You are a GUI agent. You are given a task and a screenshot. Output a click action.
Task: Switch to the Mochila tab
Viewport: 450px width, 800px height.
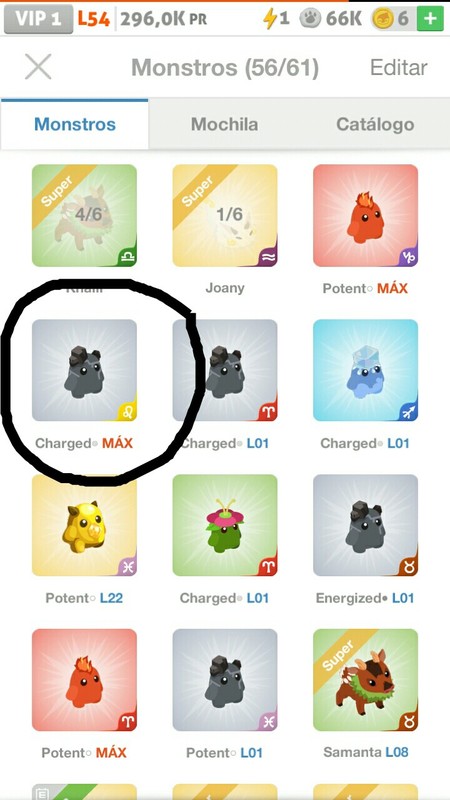224,124
